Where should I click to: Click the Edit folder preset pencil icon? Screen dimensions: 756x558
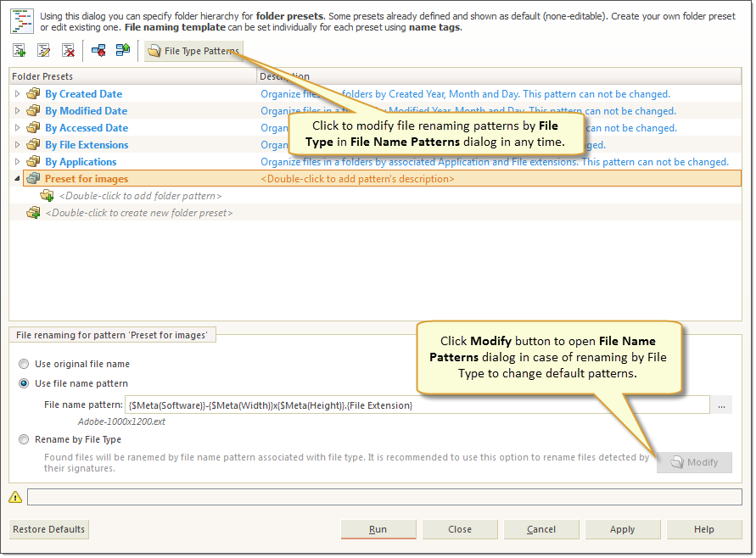(x=44, y=50)
